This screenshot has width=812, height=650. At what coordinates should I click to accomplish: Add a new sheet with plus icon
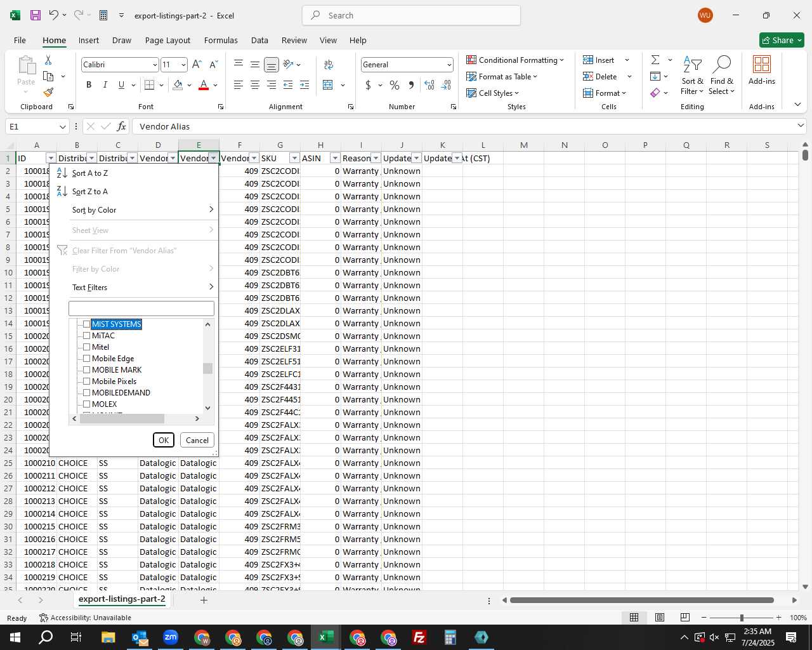204,600
